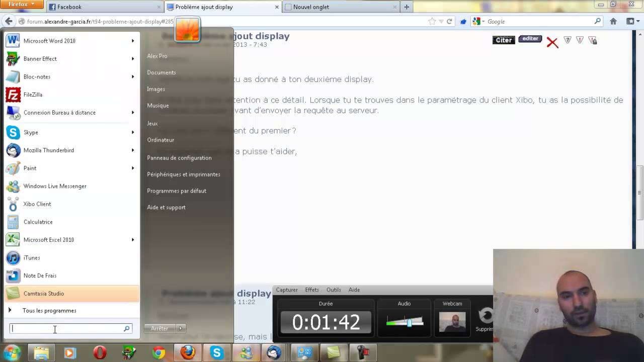Open Google Chrome from the taskbar

click(x=159, y=353)
